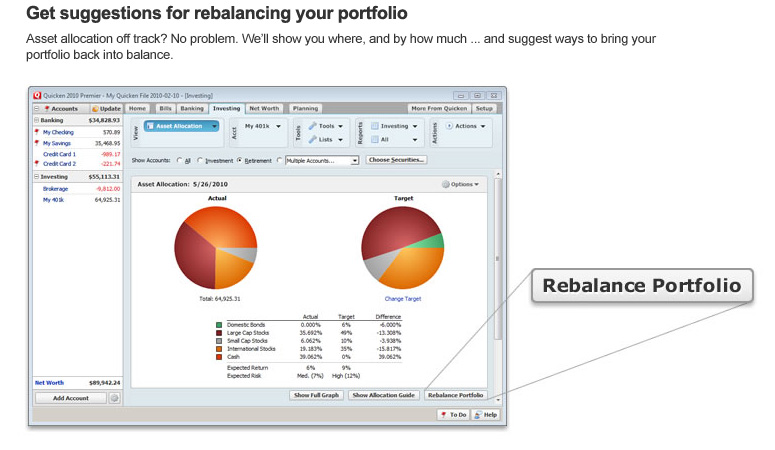775x450 pixels.
Task: Click the dark red Large Cap Stocks swatch
Action: pyautogui.click(x=219, y=333)
